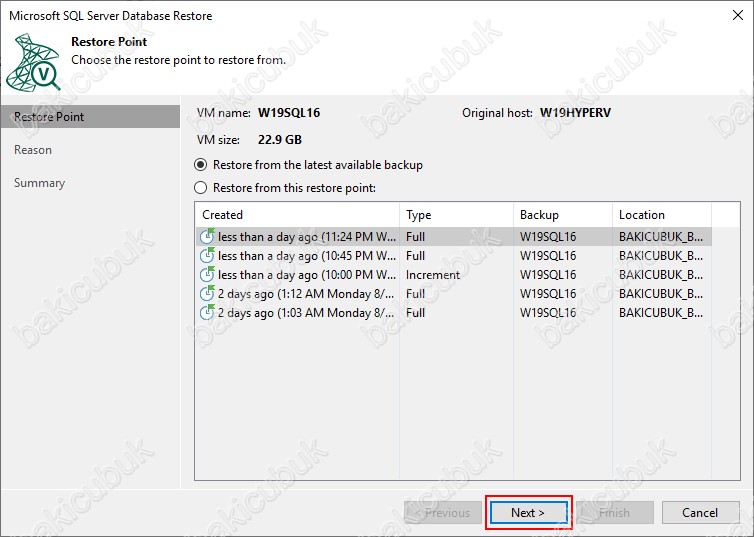Click the disabled Finish button
This screenshot has height=537, width=754.
click(x=615, y=513)
